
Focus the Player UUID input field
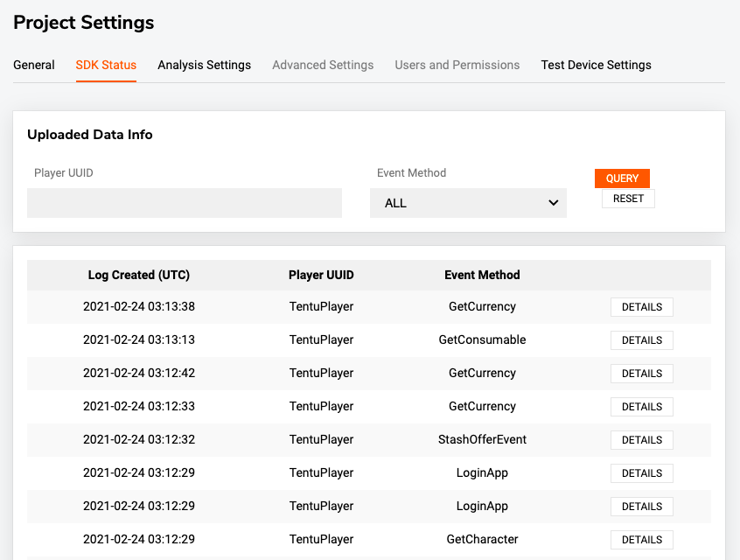pos(185,203)
